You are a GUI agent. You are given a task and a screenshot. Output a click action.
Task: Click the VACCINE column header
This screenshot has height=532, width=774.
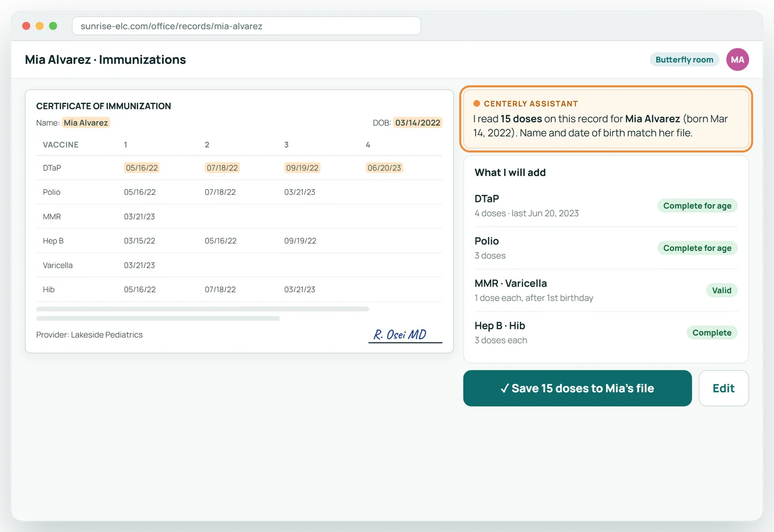61,145
